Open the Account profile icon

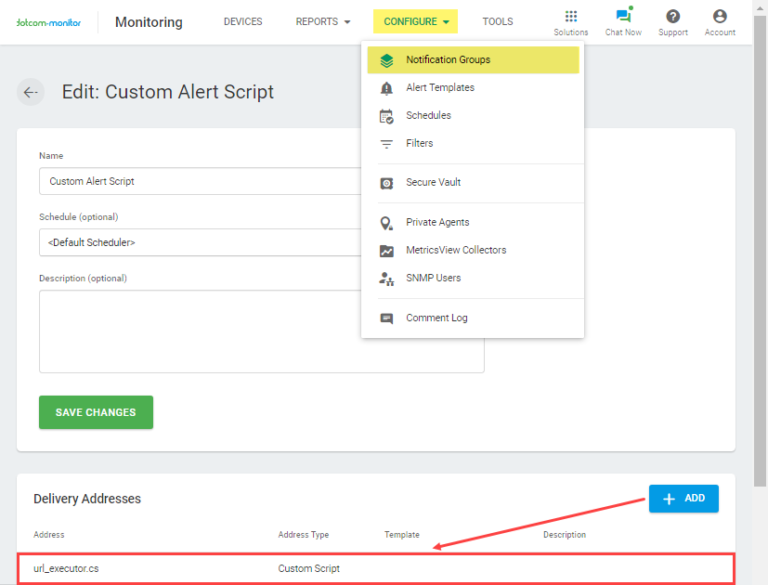click(x=719, y=17)
